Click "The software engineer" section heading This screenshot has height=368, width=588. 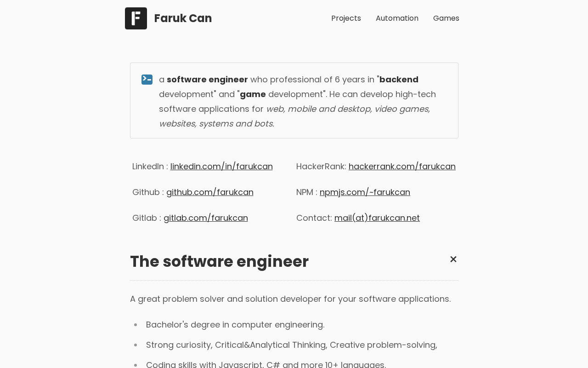pos(219,262)
